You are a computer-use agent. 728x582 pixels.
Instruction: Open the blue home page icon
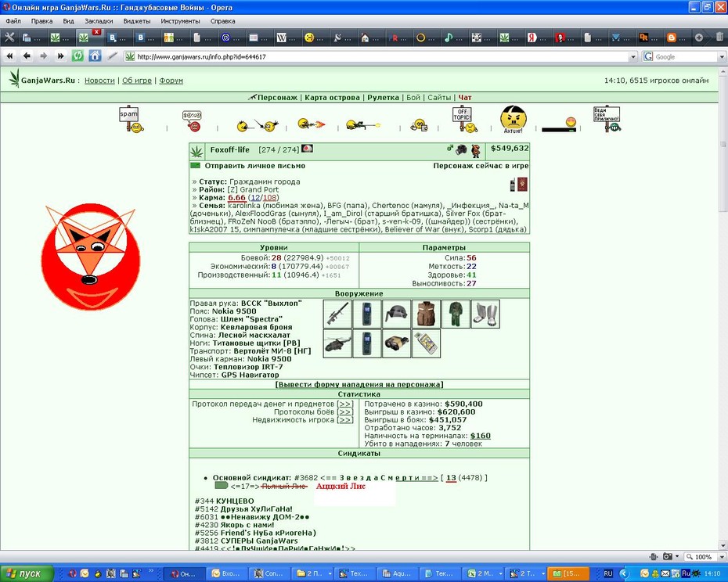(95, 56)
